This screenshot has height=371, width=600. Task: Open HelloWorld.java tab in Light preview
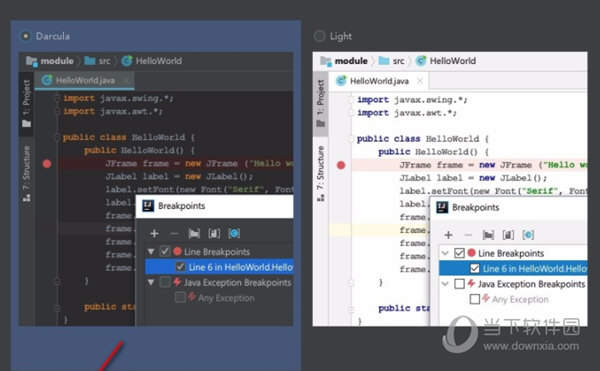[379, 81]
